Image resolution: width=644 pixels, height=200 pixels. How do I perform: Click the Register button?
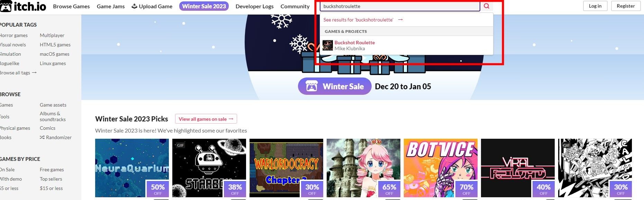626,6
